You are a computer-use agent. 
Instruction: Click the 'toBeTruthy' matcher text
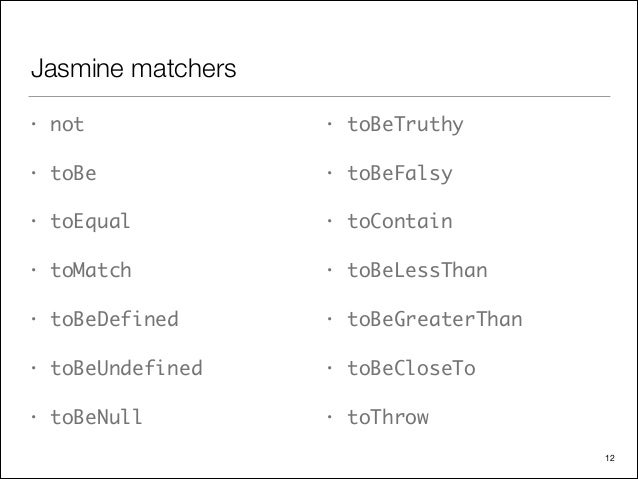405,125
